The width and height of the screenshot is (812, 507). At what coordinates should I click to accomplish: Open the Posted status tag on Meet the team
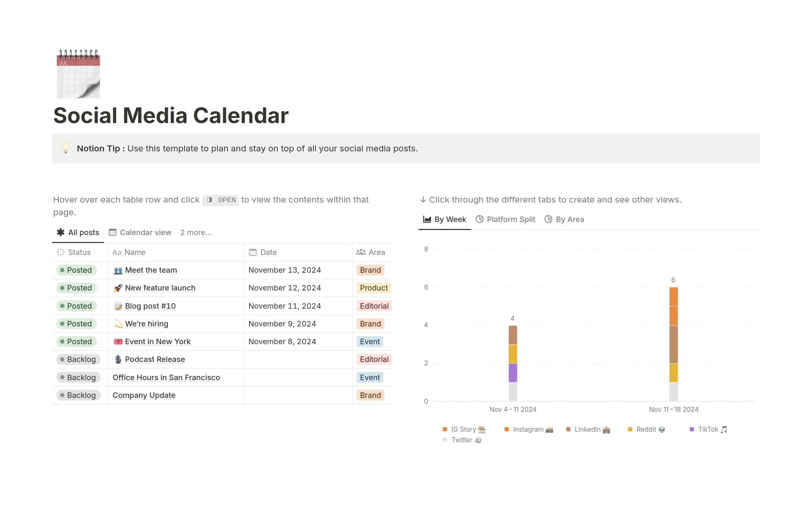point(77,270)
